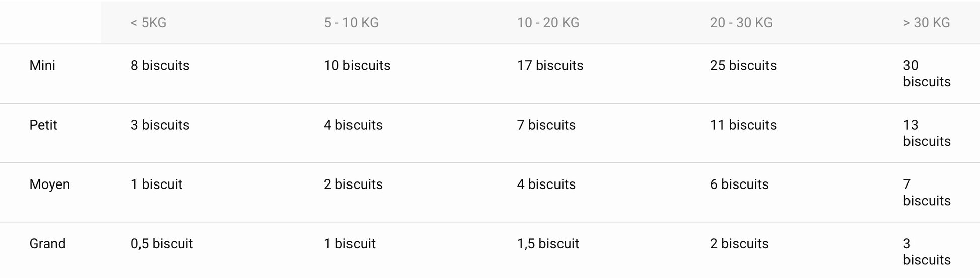Image resolution: width=980 pixels, height=278 pixels.
Task: Select the "17 biscuits" cell
Action: (x=550, y=65)
